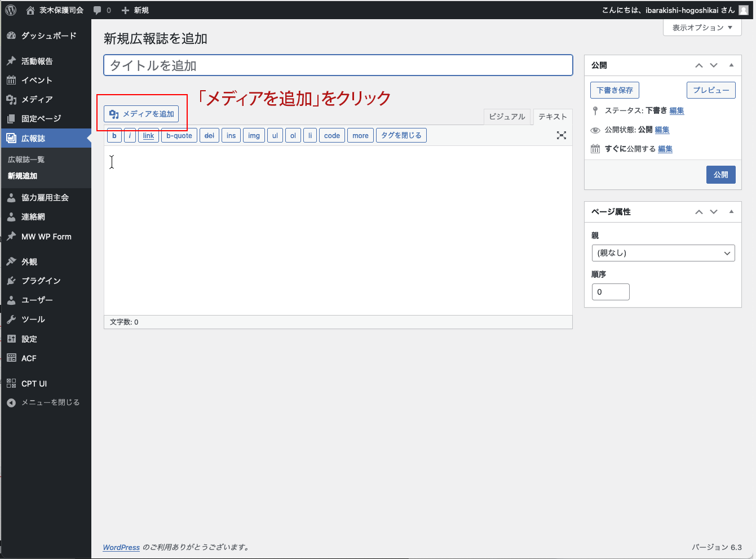This screenshot has height=559, width=756.
Task: Open the ダッシュボード menu item
Action: point(48,36)
